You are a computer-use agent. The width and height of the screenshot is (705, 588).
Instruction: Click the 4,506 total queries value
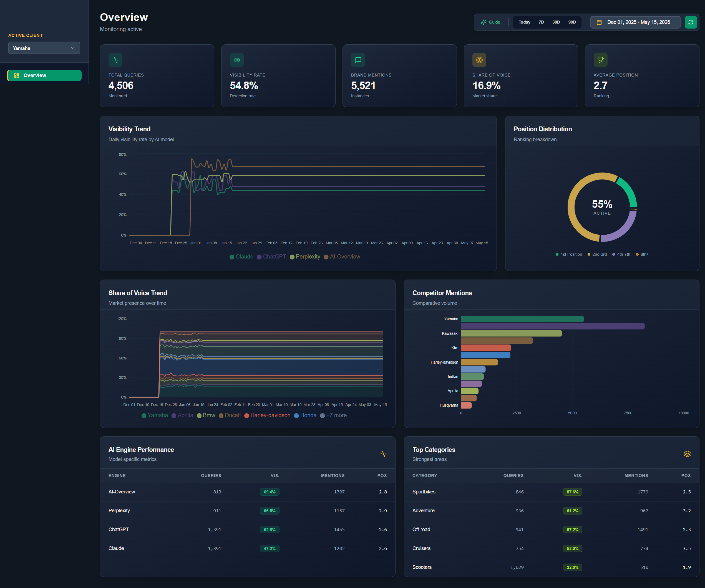click(121, 85)
